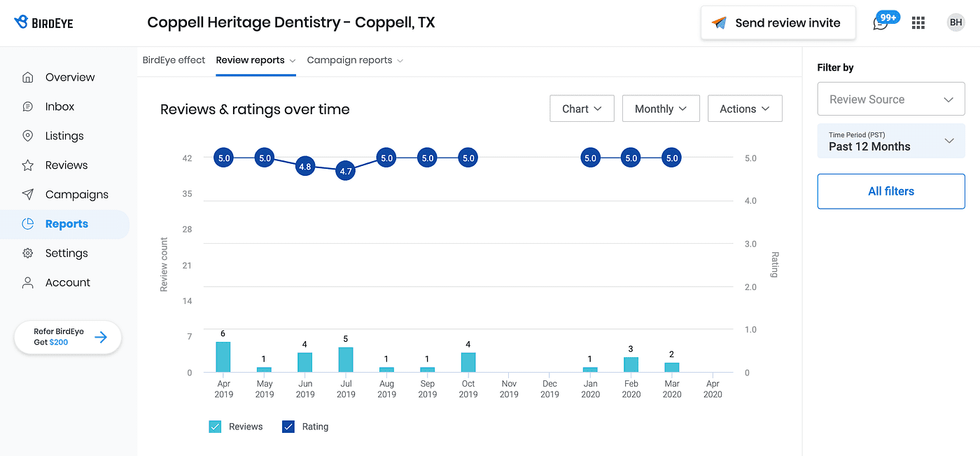Viewport: 980px width, 456px height.
Task: Click the All filters button
Action: [x=891, y=191]
